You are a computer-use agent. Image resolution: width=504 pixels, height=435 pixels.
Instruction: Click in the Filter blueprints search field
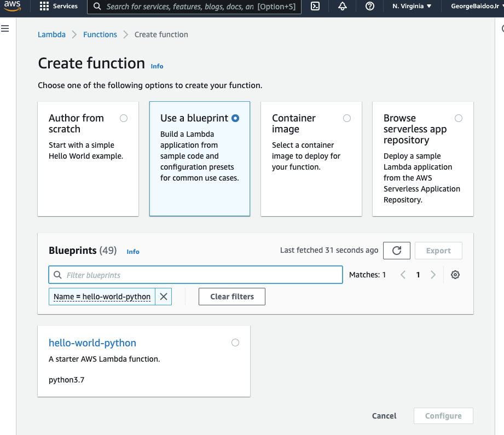point(195,274)
